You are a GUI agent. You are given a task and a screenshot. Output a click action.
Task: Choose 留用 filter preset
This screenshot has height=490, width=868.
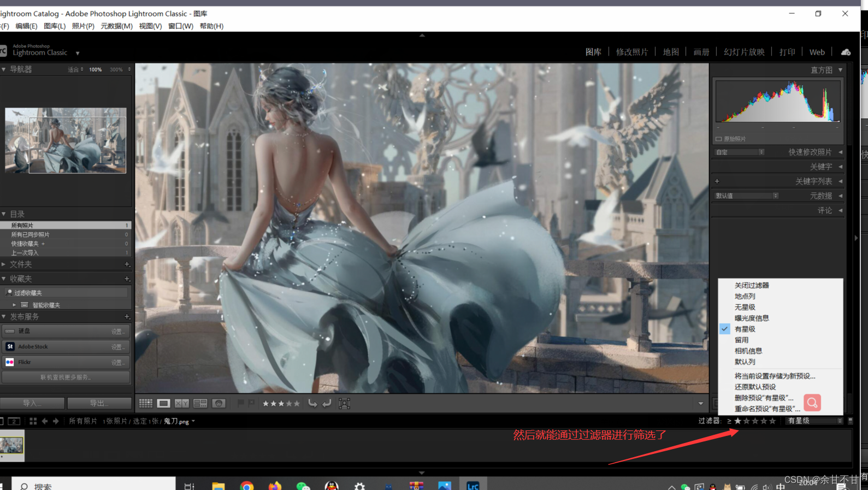781,340
